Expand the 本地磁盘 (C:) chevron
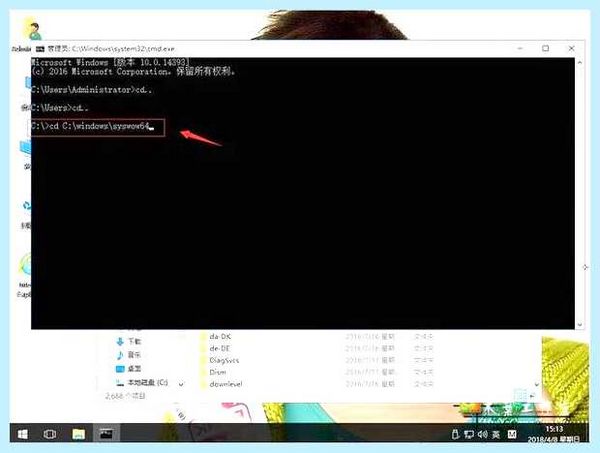This screenshot has width=600, height=453. coord(181,384)
